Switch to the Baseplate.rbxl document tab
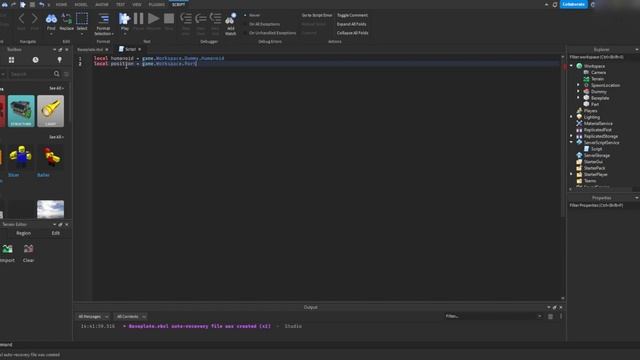640x360 pixels. pyautogui.click(x=90, y=49)
